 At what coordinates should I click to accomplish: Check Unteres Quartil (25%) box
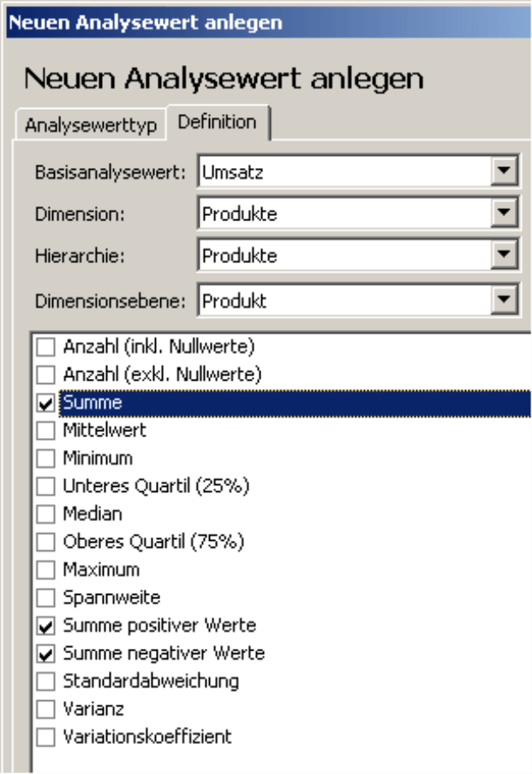coord(46,486)
